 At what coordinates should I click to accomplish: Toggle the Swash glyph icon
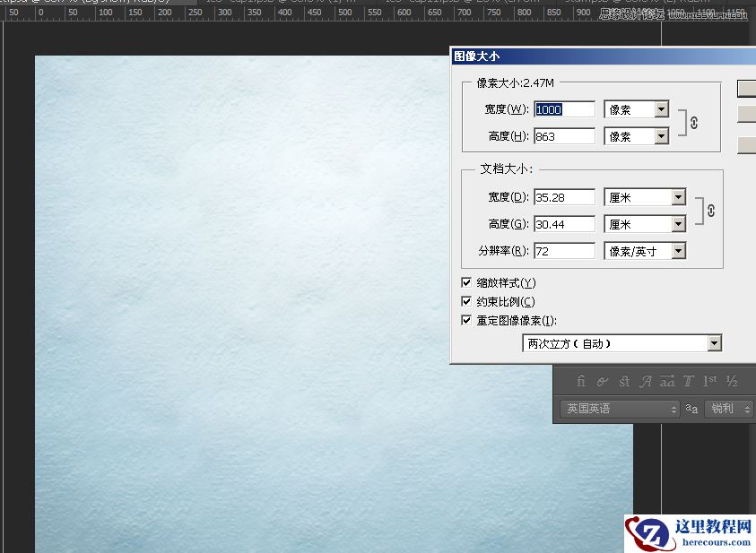point(602,381)
